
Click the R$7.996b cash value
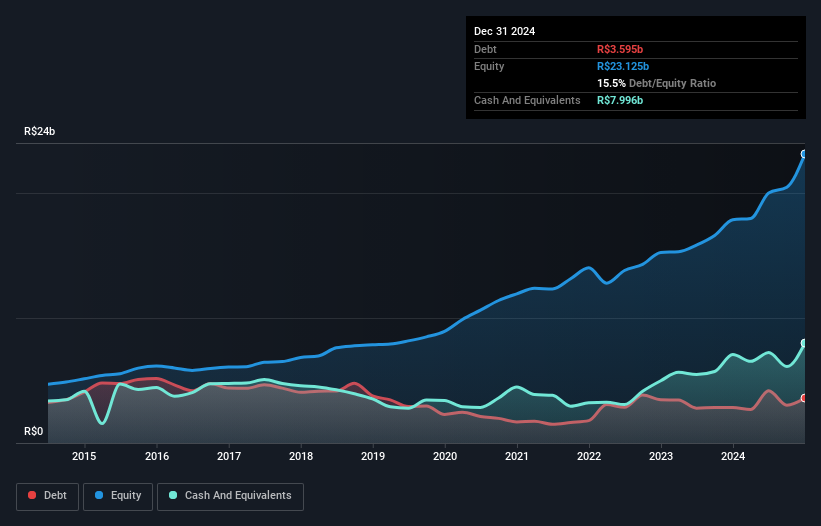(x=620, y=100)
